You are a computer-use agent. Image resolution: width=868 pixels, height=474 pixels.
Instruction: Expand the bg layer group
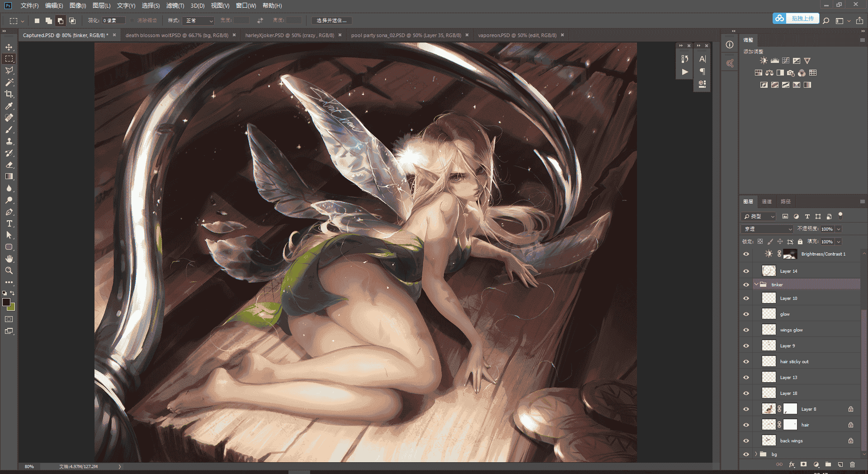click(x=756, y=454)
